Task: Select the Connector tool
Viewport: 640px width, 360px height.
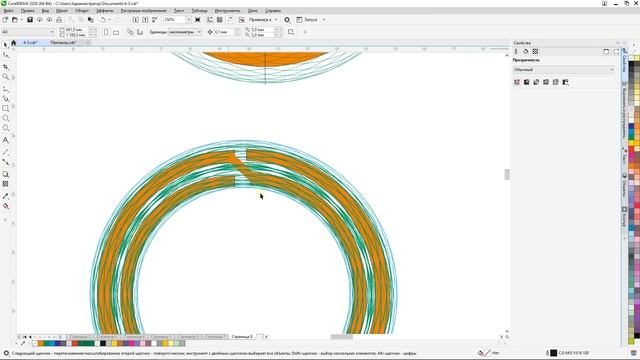Action: coord(5,162)
